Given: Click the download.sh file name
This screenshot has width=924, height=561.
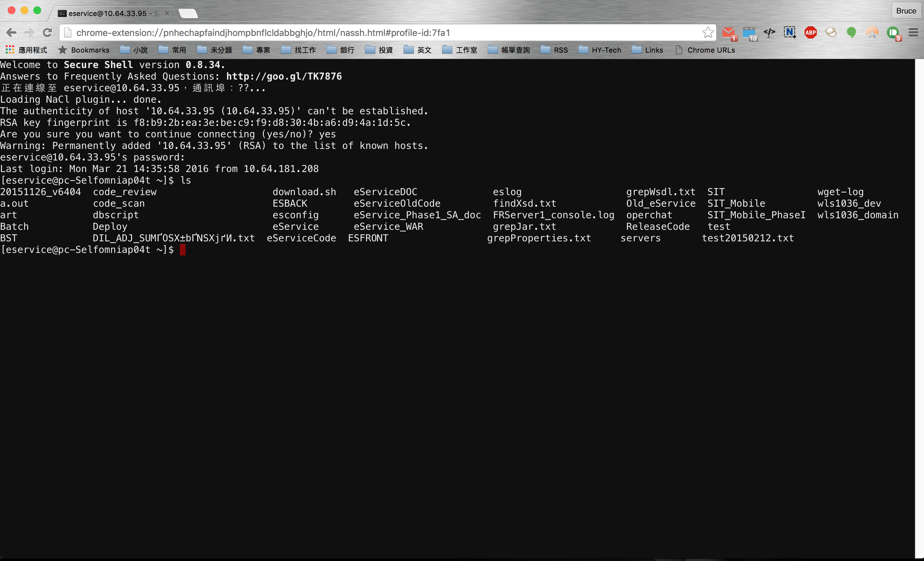Looking at the screenshot, I should 304,192.
